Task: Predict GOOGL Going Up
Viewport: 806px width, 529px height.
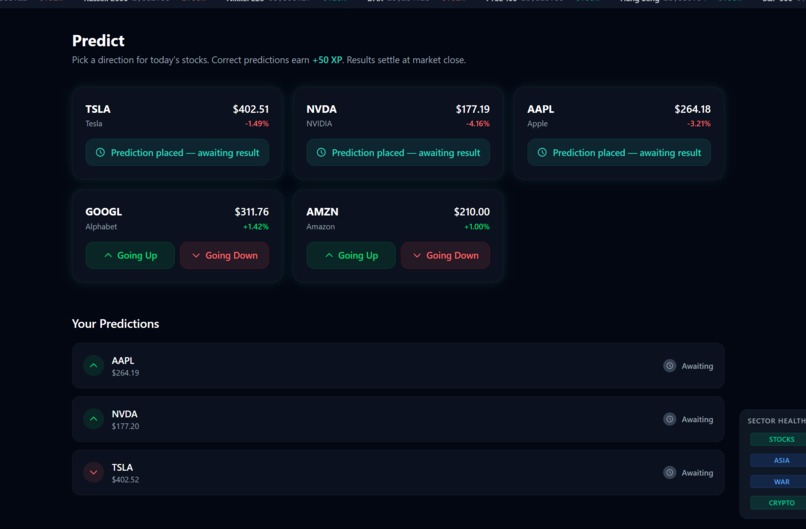Action: 130,256
